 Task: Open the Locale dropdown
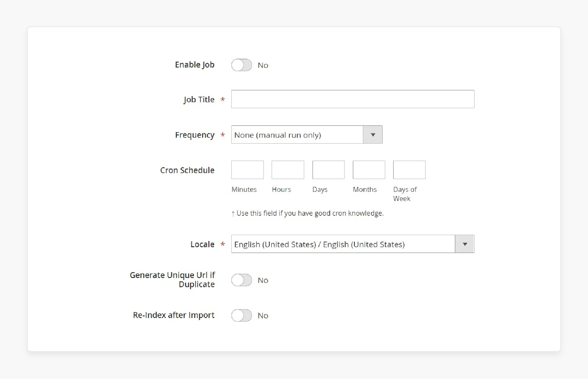tap(353, 244)
